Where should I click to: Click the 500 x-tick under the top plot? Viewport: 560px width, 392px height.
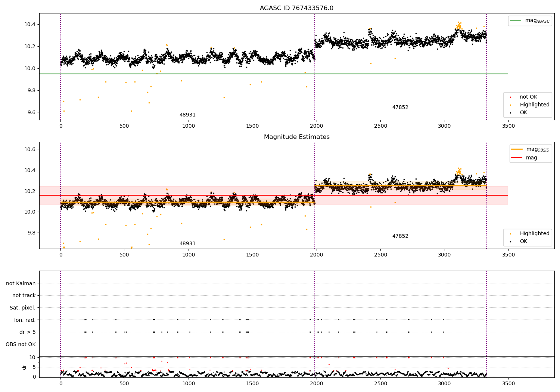coord(125,126)
